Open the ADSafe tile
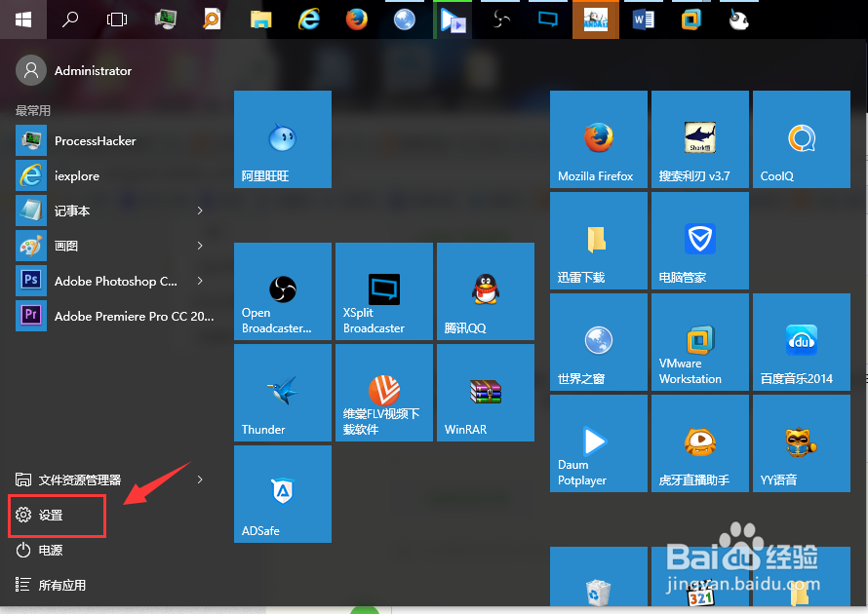Screen dimensions: 868x614 coord(283,494)
